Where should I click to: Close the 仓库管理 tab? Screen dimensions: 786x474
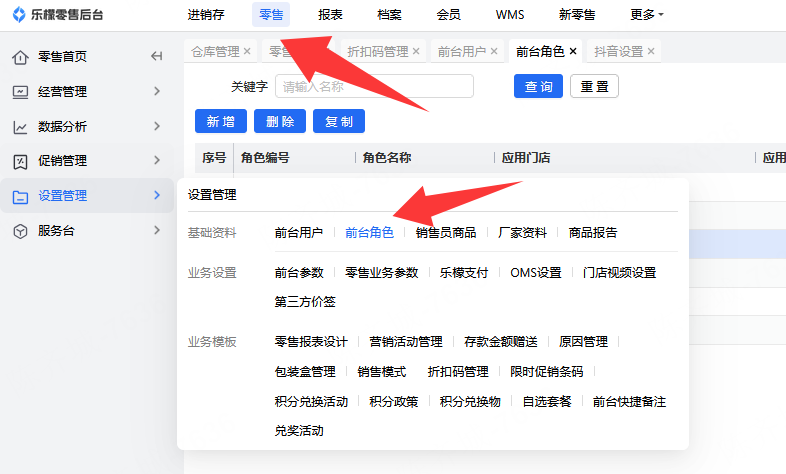click(x=247, y=51)
